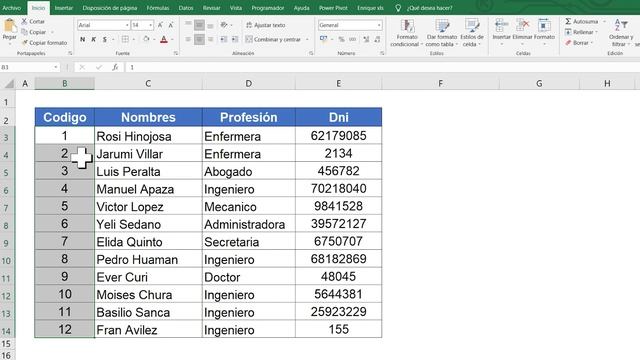640x360 pixels.
Task: Open Formato cells menu
Action: point(544,31)
